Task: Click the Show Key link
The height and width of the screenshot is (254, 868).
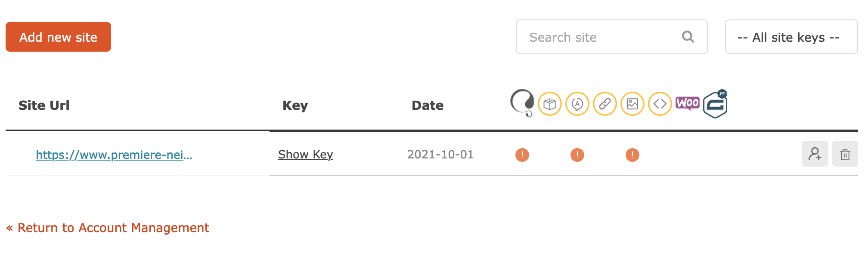Action: pyautogui.click(x=306, y=154)
